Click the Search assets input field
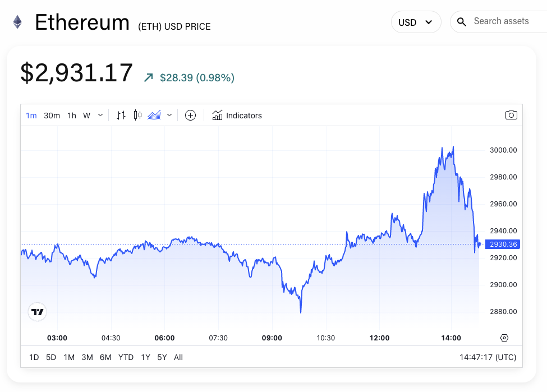Viewport: 547px width, 392px height. pyautogui.click(x=502, y=21)
